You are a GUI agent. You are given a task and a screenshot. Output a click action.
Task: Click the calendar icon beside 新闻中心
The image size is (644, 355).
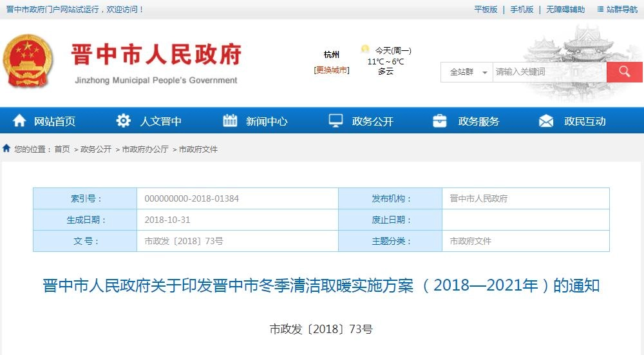[x=230, y=121]
